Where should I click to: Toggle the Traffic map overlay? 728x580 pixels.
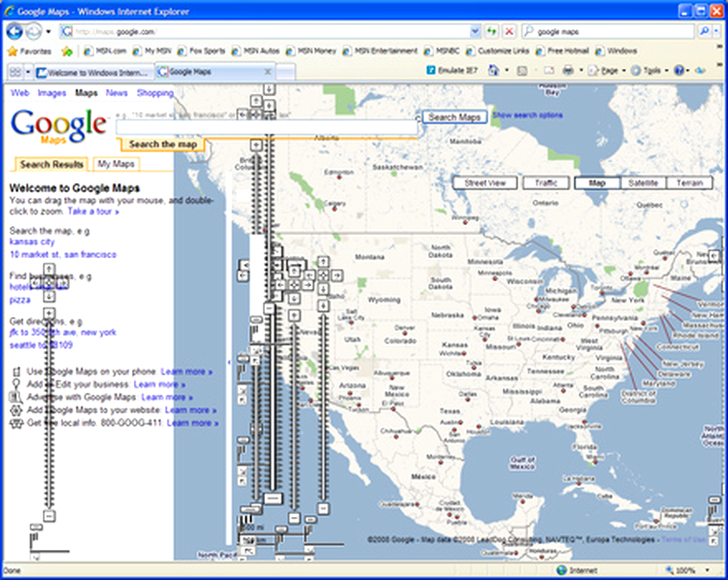click(546, 182)
